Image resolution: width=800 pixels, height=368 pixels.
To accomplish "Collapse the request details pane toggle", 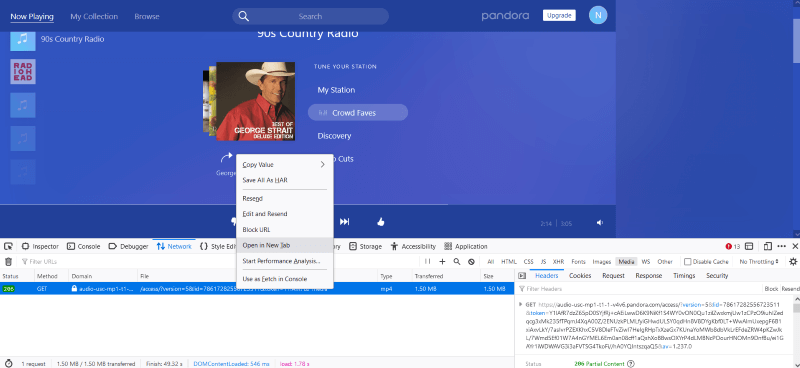I will coord(522,276).
